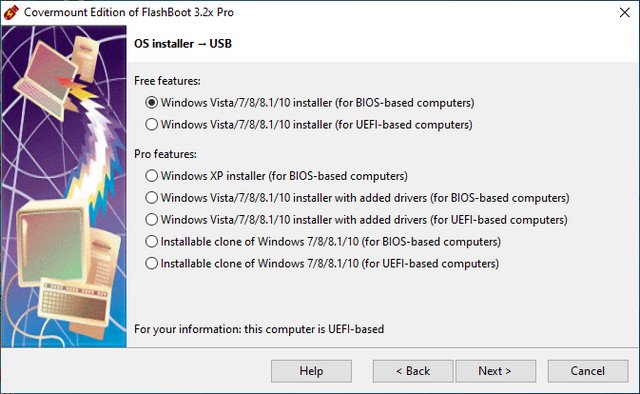Proceed with the Next button
Screen dimensions: 640x394
pyautogui.click(x=496, y=371)
